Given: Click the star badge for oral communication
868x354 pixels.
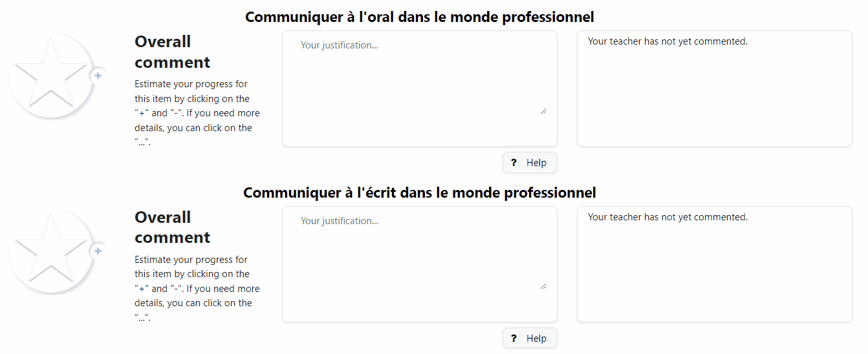Looking at the screenshot, I should coord(50,76).
